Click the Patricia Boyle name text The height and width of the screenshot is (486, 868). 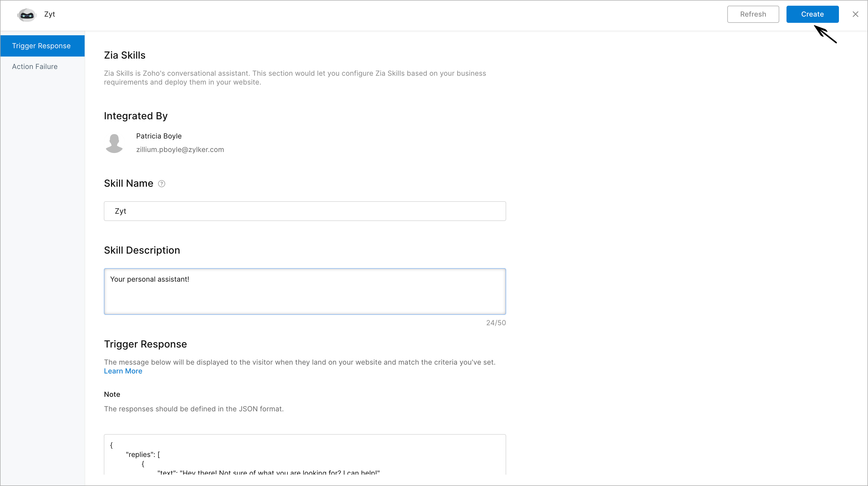click(159, 136)
